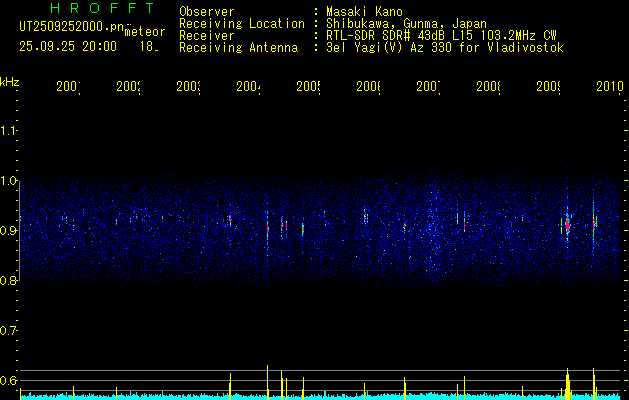Select location text Shibukawa, Gunma, Japan

pos(406,24)
